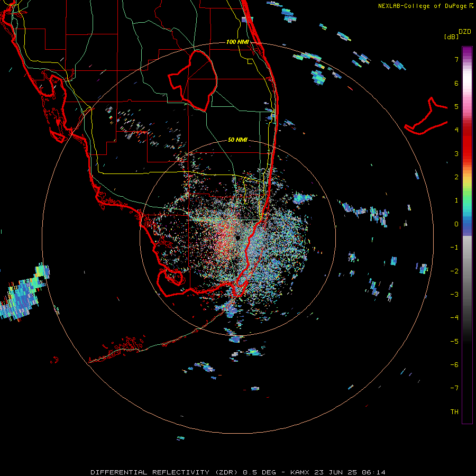Pick the purple top of the color bar

pos(467,52)
